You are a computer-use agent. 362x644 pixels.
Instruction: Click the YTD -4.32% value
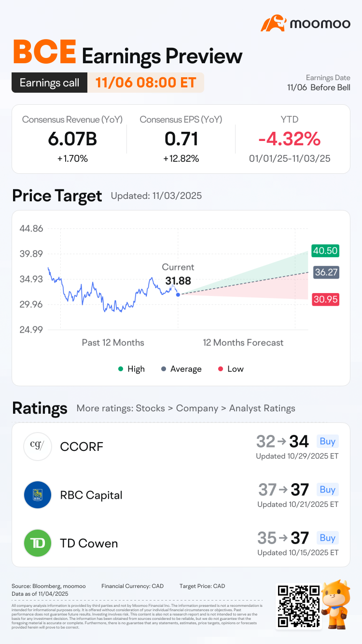click(289, 140)
